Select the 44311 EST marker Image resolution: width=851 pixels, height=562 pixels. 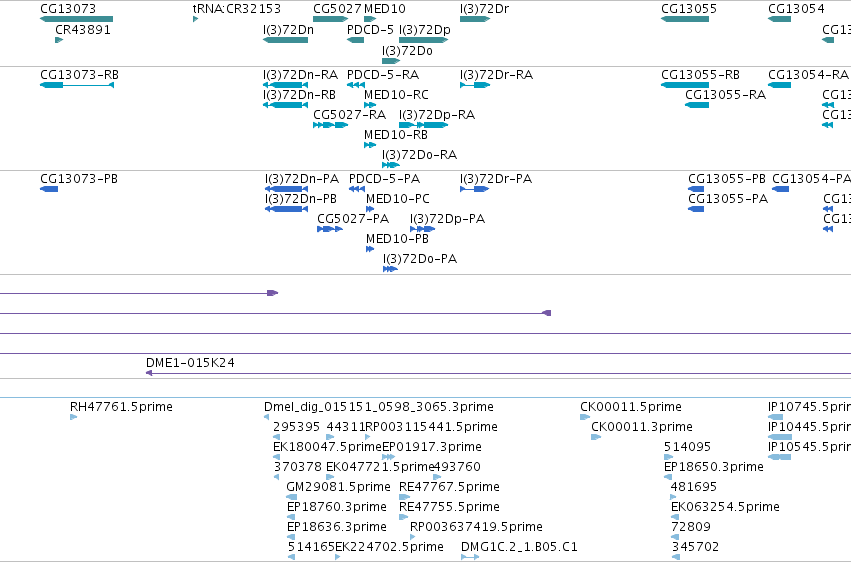tap(330, 437)
